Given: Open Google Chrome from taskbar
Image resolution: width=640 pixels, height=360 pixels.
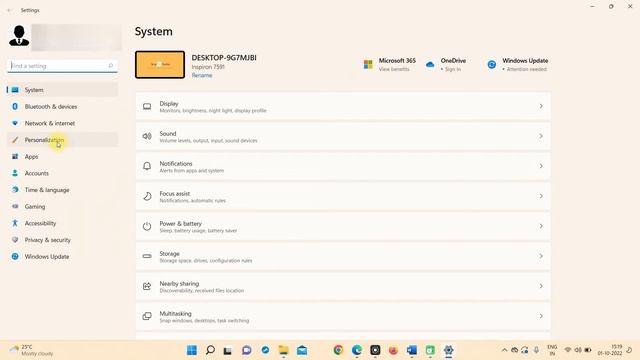Looking at the screenshot, I should tap(338, 350).
